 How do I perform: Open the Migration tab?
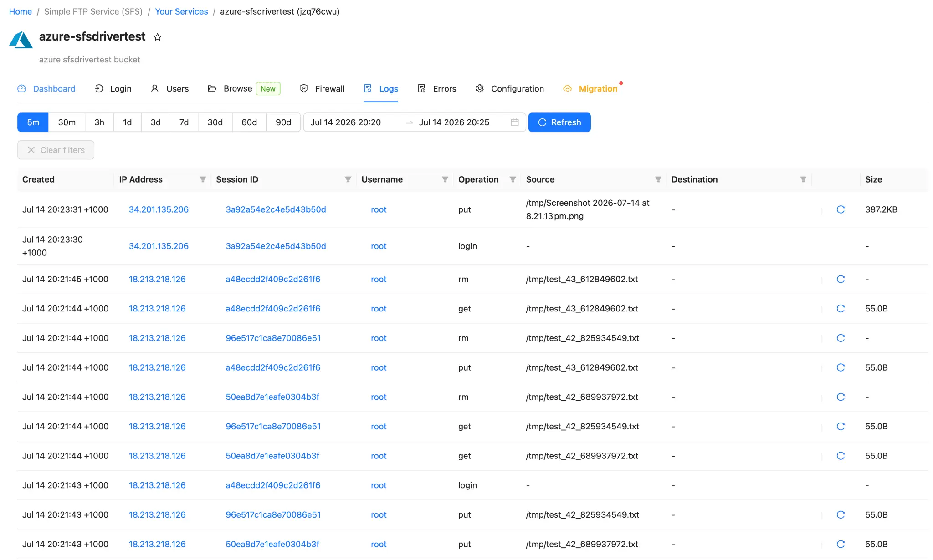(590, 89)
